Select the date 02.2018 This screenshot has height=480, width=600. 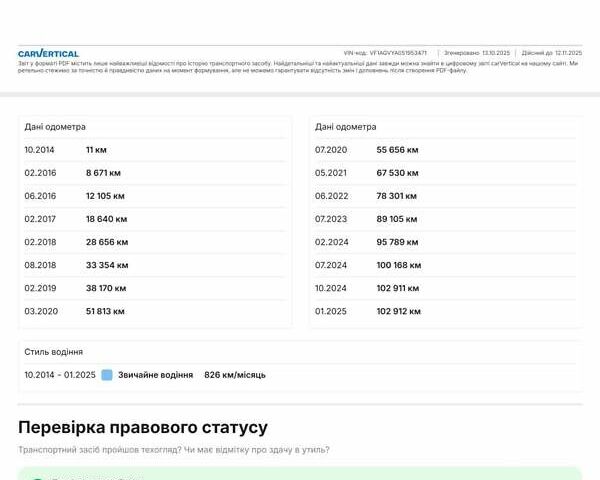(x=40, y=242)
